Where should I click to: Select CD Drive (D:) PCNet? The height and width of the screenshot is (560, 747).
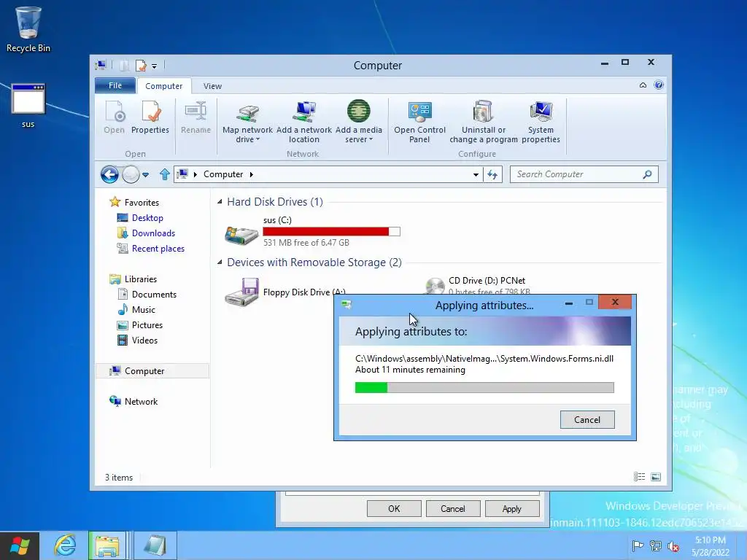click(x=477, y=285)
